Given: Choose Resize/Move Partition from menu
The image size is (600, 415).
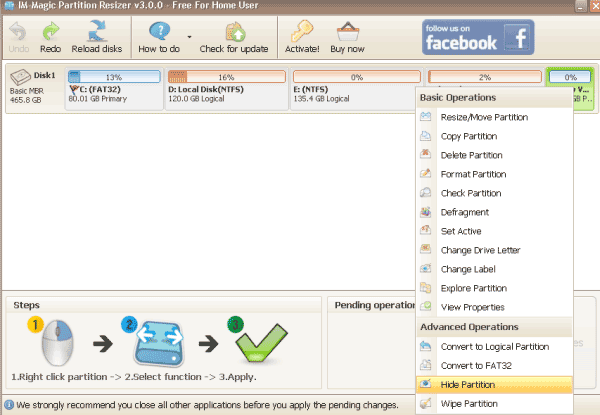Looking at the screenshot, I should click(494, 117).
